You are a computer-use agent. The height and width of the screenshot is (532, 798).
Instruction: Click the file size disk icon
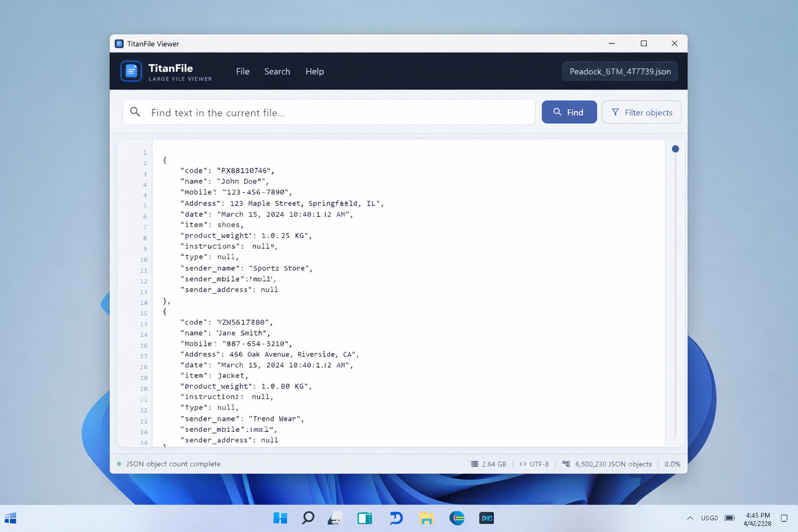(x=474, y=464)
